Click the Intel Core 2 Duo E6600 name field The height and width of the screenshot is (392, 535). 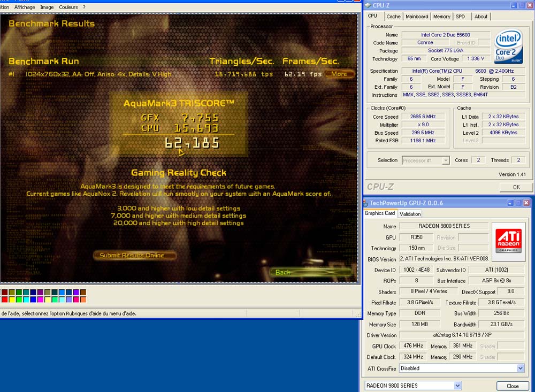[446, 35]
